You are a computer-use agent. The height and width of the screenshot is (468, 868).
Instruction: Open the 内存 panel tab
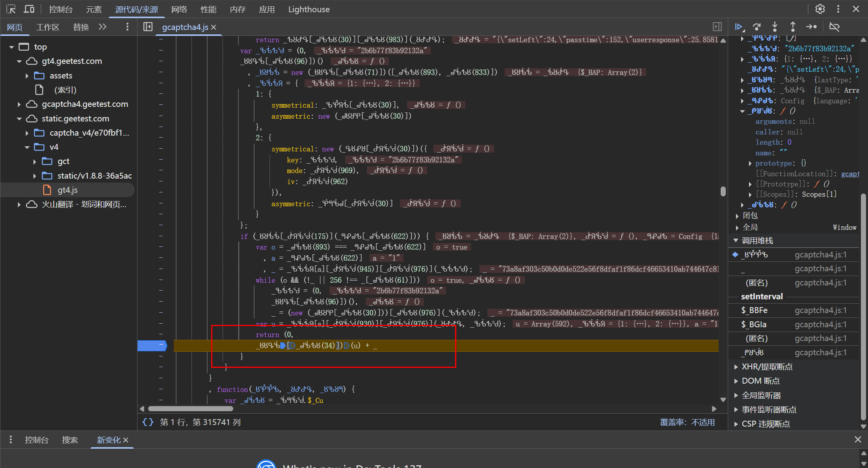(238, 9)
